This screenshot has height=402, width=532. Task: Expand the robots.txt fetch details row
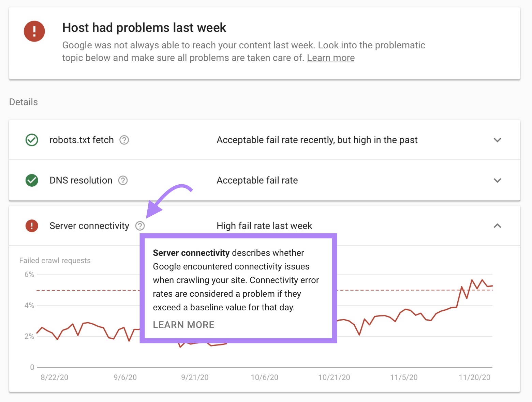click(497, 140)
